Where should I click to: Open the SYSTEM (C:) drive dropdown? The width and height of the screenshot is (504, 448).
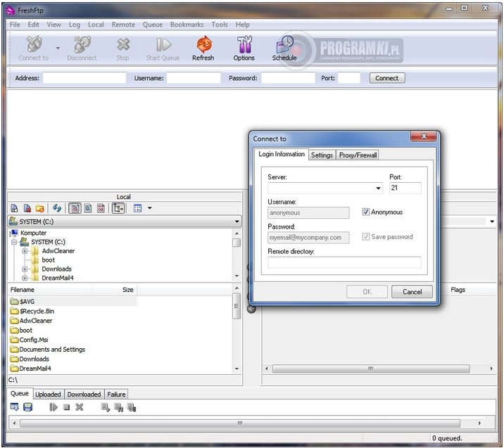pos(237,222)
